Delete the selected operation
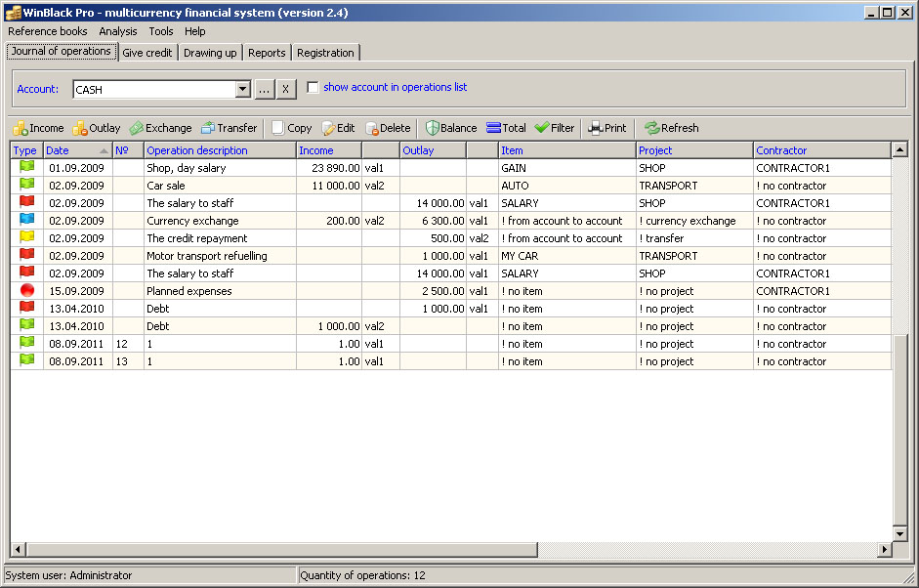919x588 pixels. (388, 128)
